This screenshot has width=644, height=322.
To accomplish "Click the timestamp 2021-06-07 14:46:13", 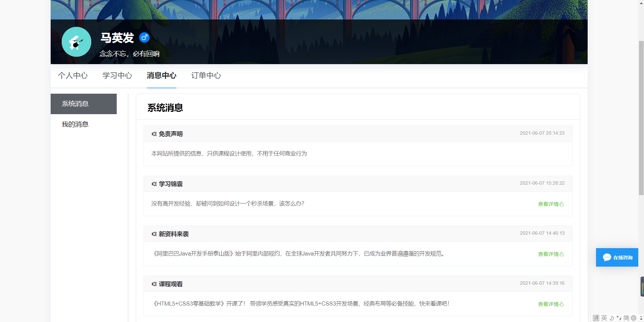I will click(x=542, y=233).
